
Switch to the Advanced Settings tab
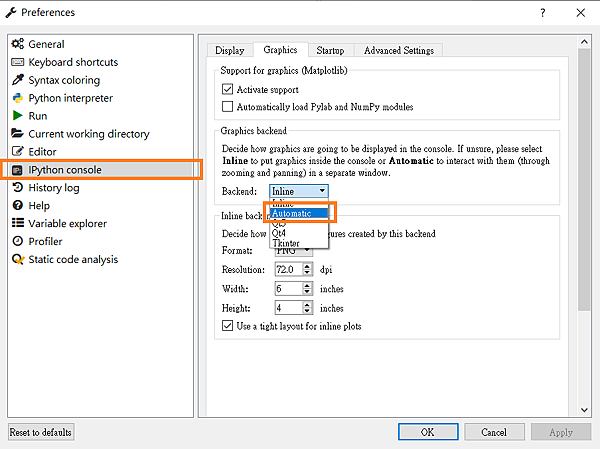[399, 50]
